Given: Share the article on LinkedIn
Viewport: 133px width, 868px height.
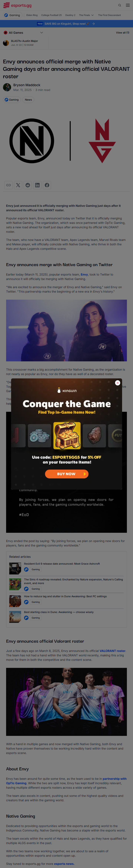Looking at the screenshot, I should point(37,185).
